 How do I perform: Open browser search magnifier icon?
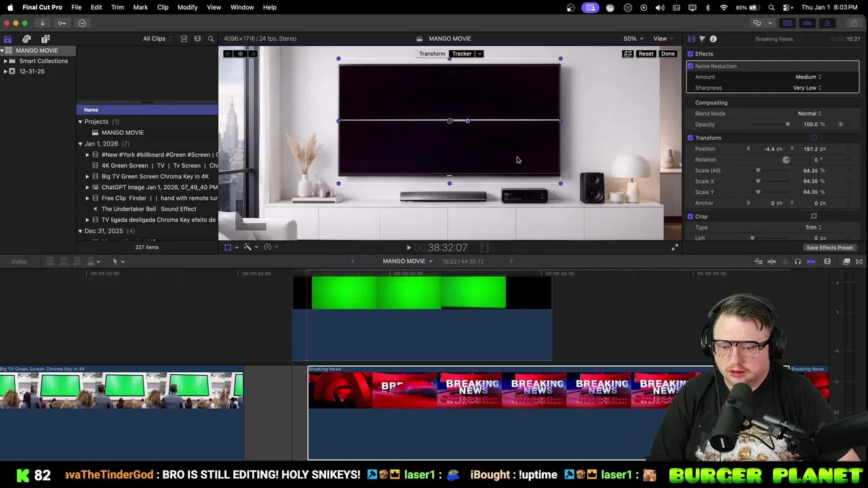tap(211, 39)
